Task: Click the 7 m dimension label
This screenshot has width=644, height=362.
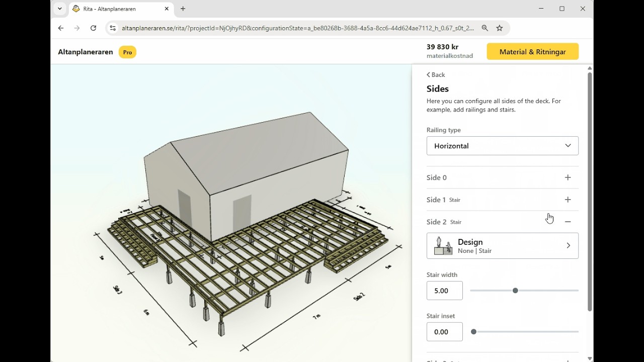Action: coord(316,316)
